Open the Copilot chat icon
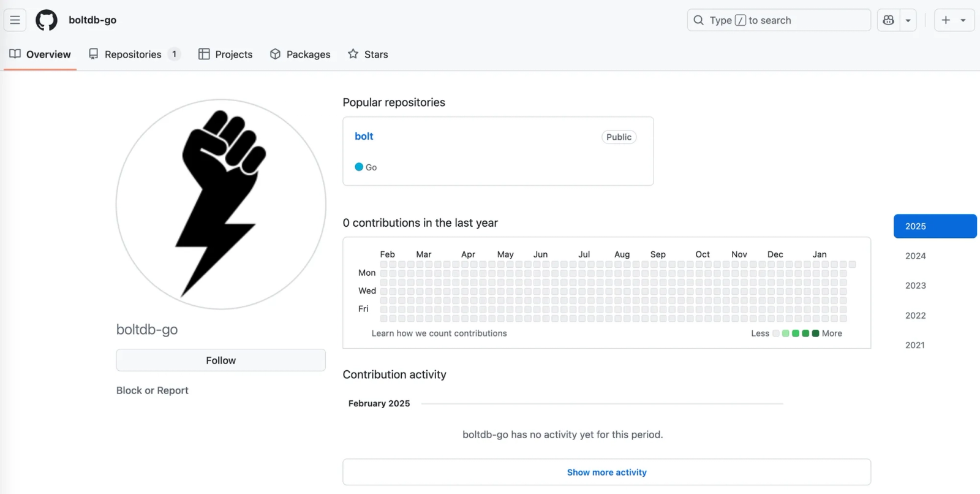The image size is (980, 494). pos(888,20)
